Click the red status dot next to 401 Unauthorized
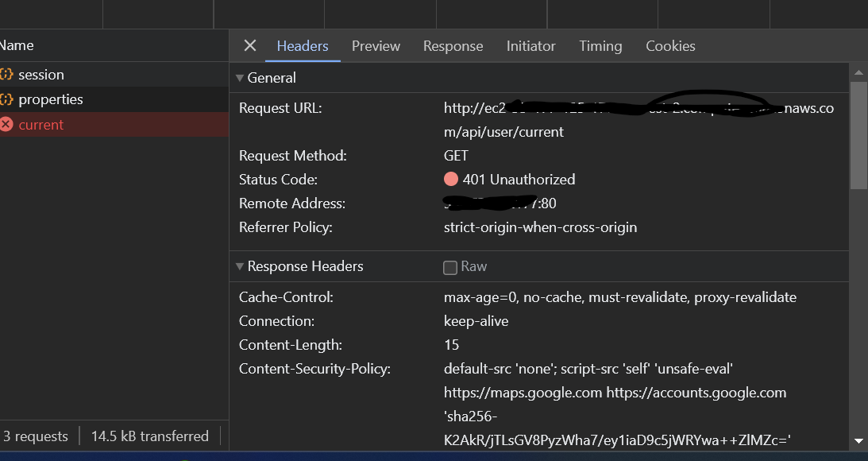868x461 pixels. (451, 179)
